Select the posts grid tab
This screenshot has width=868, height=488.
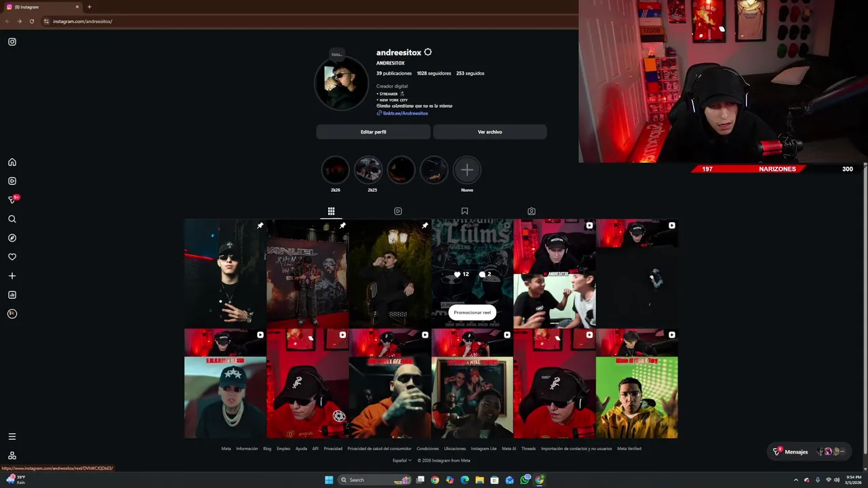(331, 211)
